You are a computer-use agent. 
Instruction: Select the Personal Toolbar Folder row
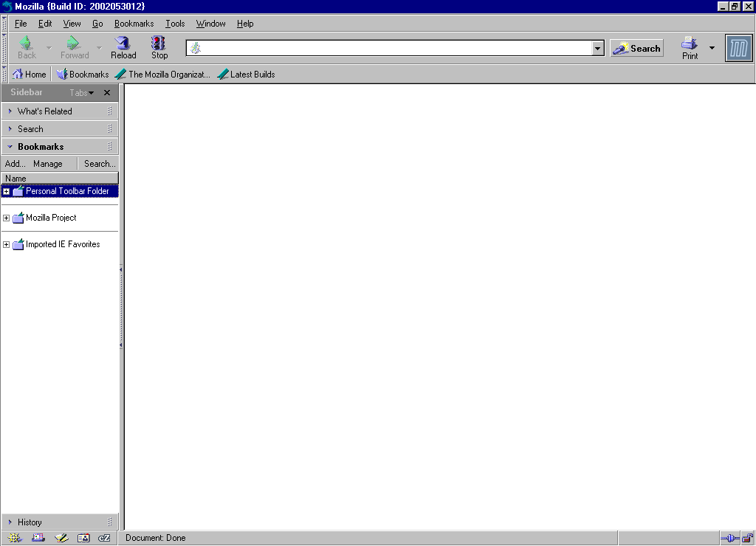click(60, 191)
